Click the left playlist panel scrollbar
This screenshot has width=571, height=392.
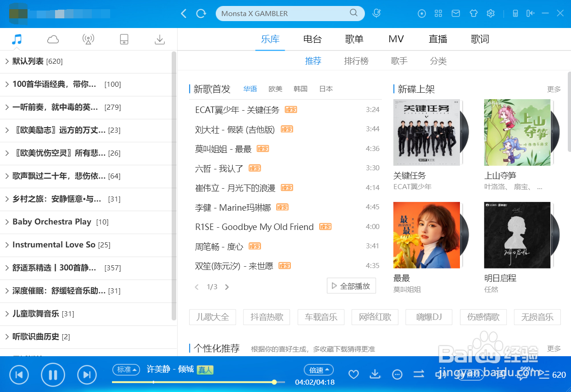[174, 186]
